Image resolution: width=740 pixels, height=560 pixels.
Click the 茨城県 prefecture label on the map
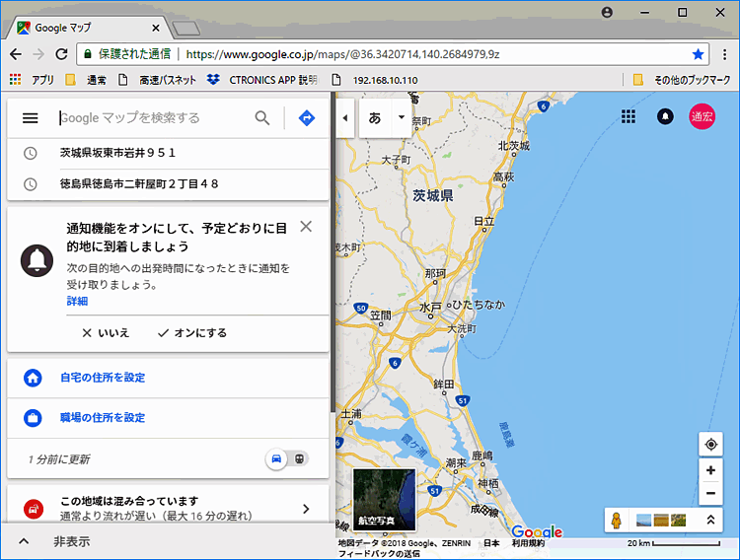[433, 195]
